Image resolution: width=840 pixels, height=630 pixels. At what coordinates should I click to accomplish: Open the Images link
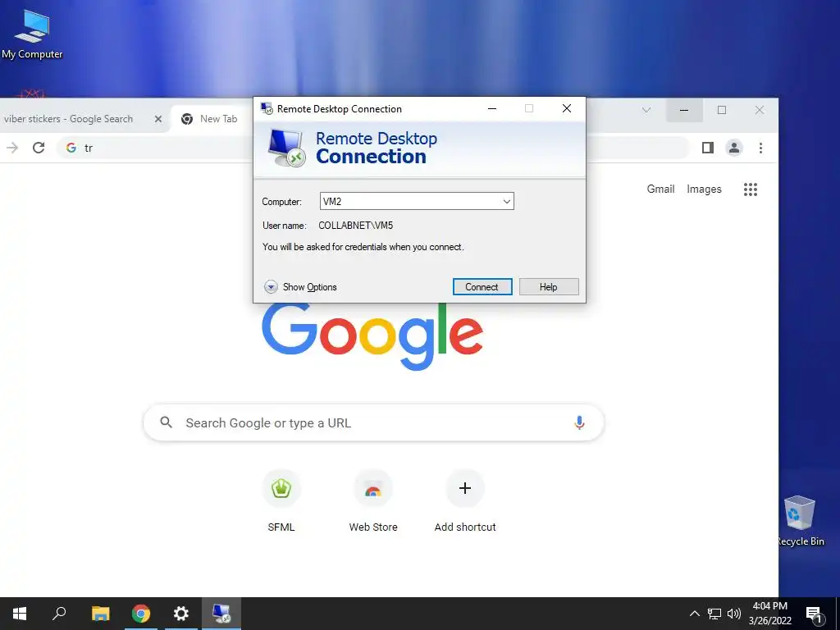[x=704, y=189]
